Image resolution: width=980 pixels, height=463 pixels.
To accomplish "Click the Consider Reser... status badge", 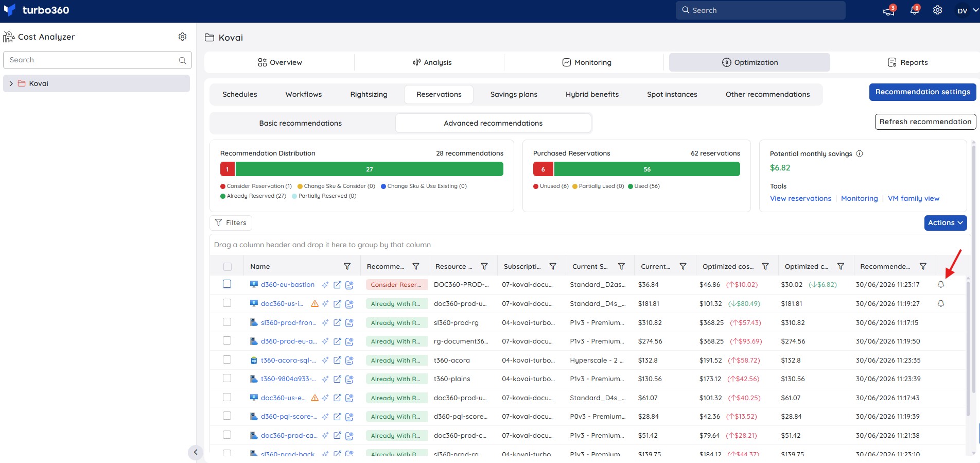I will 396,284.
